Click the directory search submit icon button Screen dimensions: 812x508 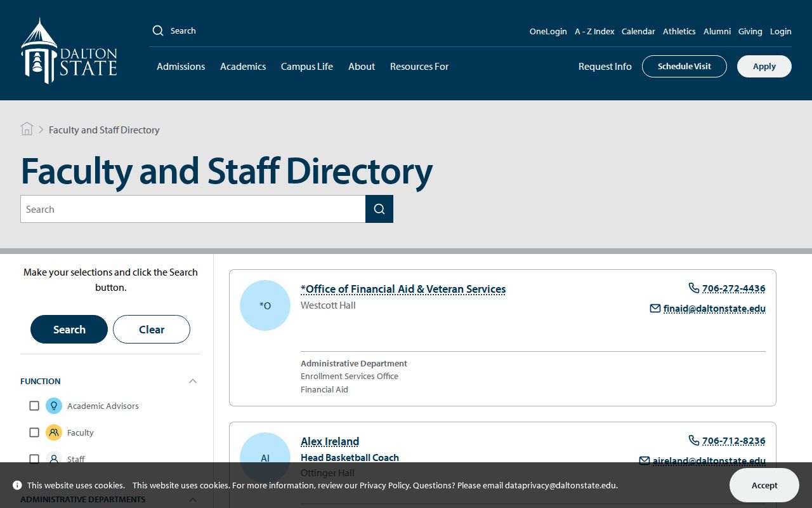[x=379, y=209]
